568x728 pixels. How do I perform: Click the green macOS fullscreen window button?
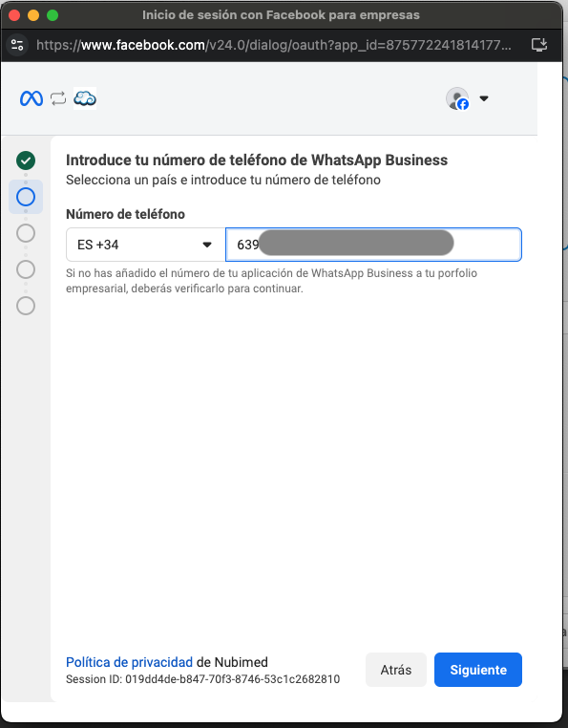tap(53, 15)
